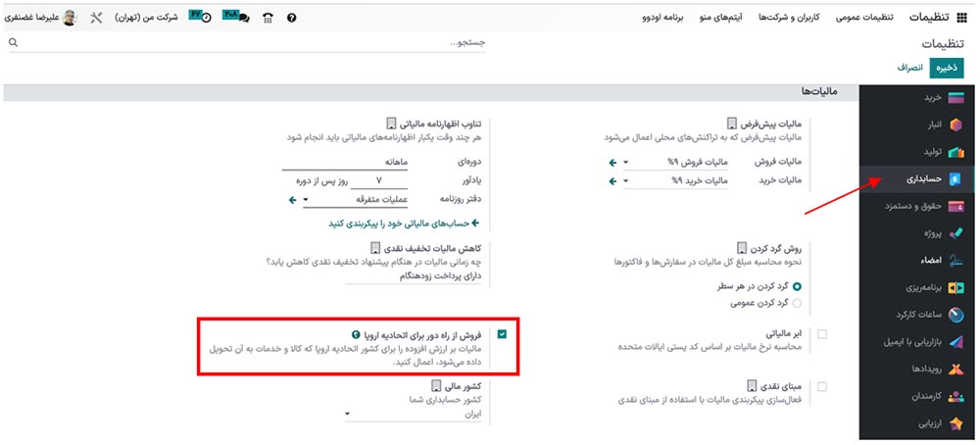Click the company icon beside تناوب اظهارنامه مالیاتی
Viewport: 980px width, 445px height.
(x=391, y=123)
